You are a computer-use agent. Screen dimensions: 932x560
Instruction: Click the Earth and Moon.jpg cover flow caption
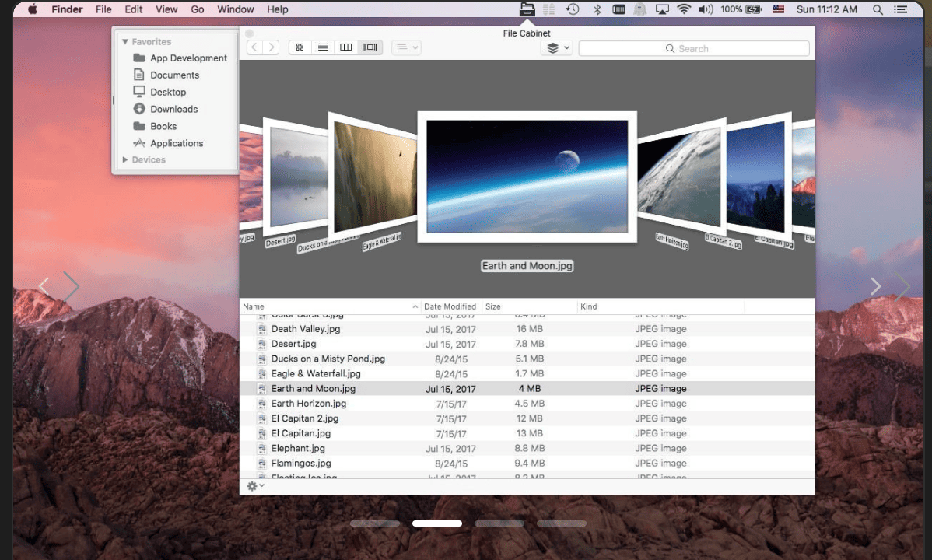click(527, 266)
